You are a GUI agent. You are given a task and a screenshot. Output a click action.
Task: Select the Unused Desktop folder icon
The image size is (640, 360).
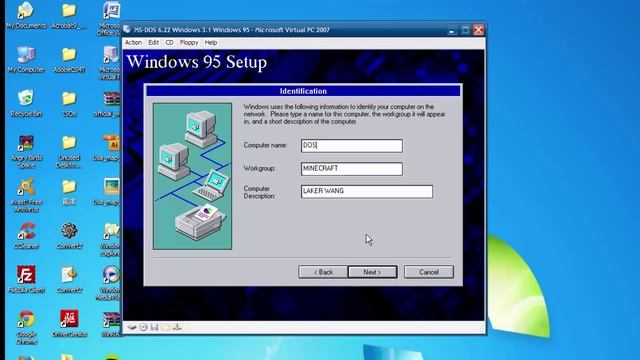coord(69,151)
